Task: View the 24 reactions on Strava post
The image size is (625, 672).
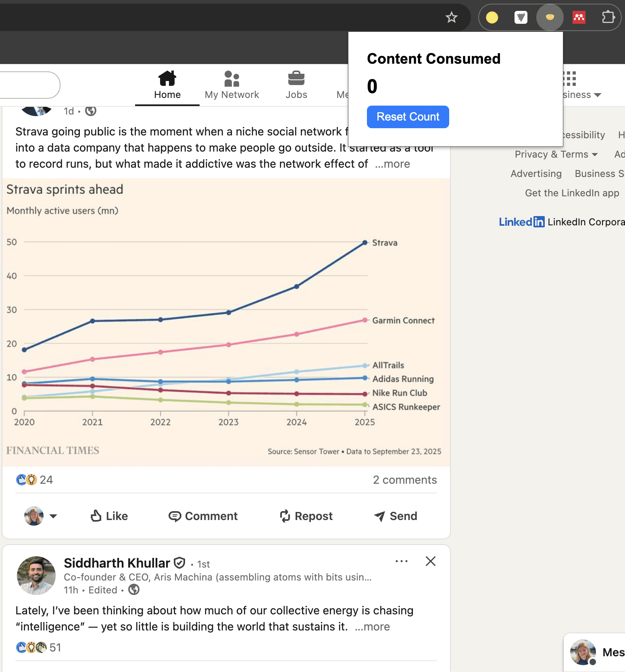Action: click(34, 480)
